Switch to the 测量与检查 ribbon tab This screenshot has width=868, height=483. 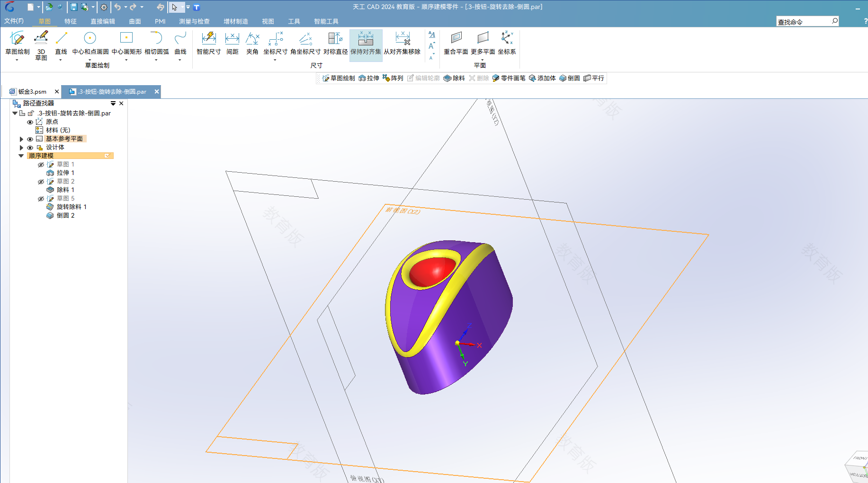coord(194,21)
